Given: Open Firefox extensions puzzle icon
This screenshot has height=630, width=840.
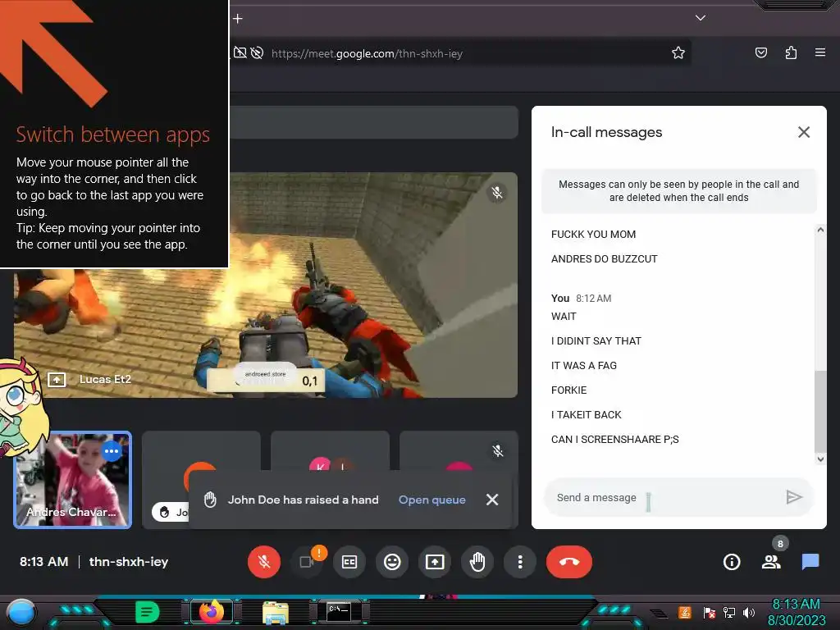Looking at the screenshot, I should coord(791,53).
